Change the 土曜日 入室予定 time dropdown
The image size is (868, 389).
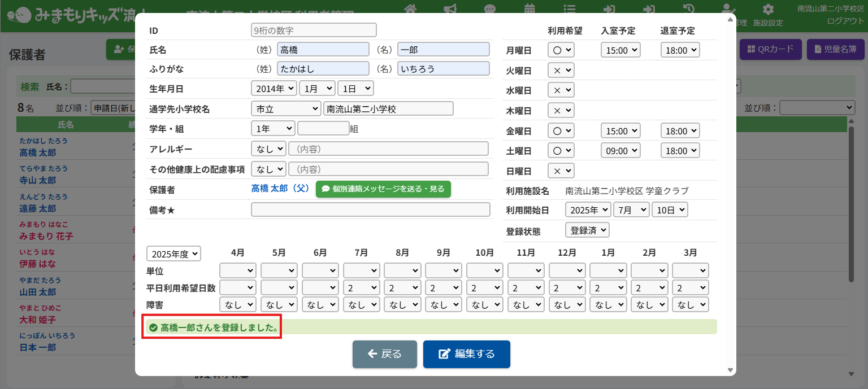[x=620, y=151]
